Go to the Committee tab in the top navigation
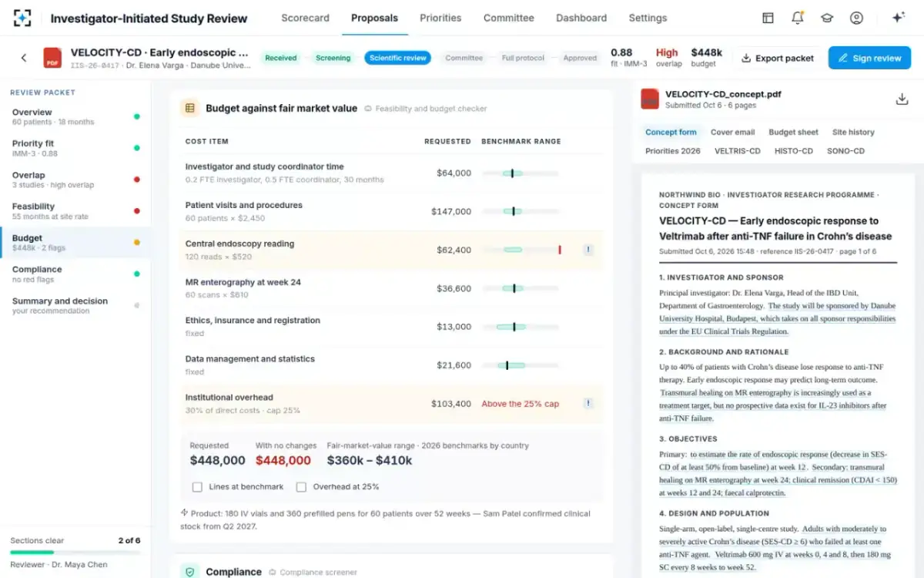The width and height of the screenshot is (924, 578). click(x=509, y=18)
